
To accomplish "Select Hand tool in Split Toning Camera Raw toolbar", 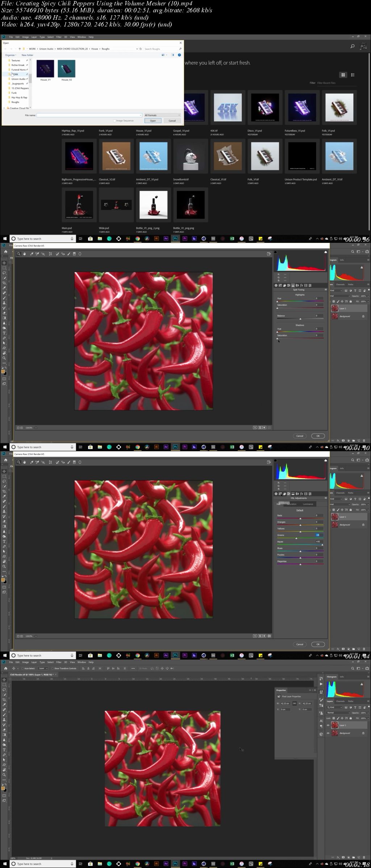I will pos(24,254).
